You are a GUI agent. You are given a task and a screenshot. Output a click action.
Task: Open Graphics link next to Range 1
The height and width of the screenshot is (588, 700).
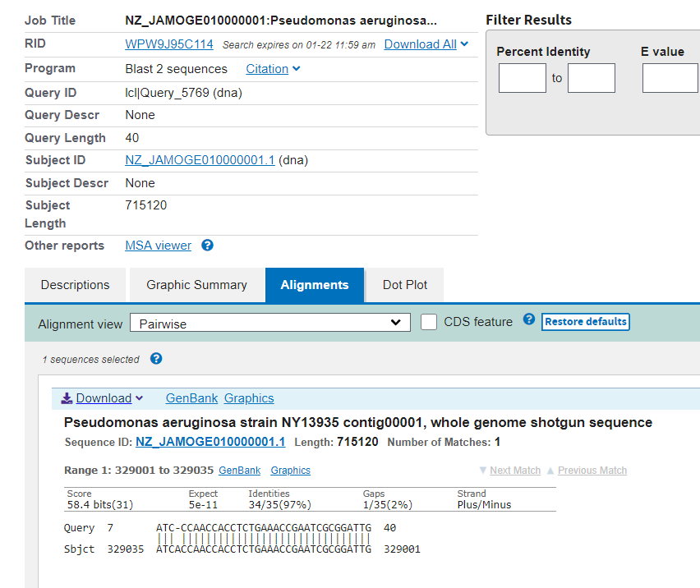[x=290, y=471]
